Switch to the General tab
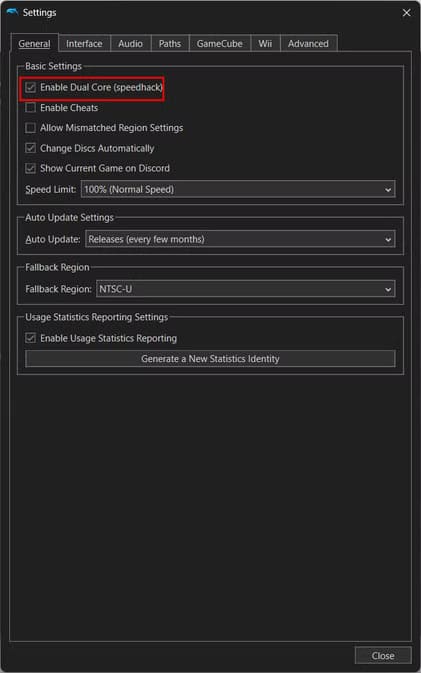The image size is (421, 673). (34, 43)
